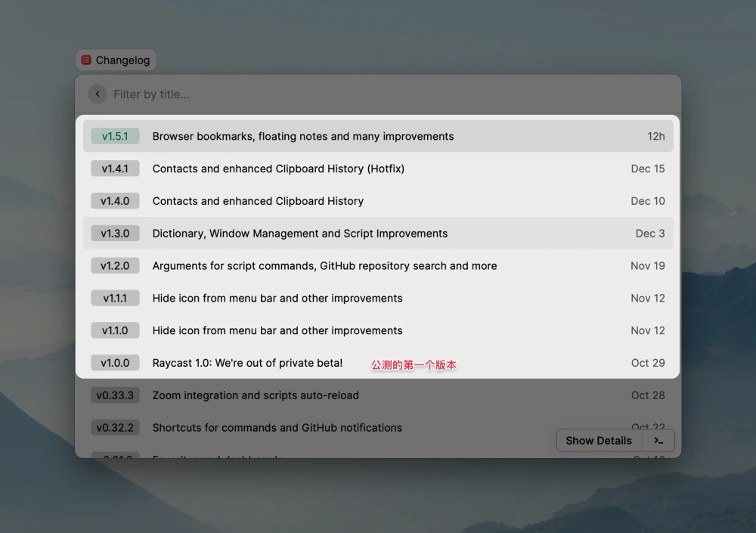Screen dimensions: 756x533
Task: Click the v1.4.0 version badge
Action: (x=115, y=200)
